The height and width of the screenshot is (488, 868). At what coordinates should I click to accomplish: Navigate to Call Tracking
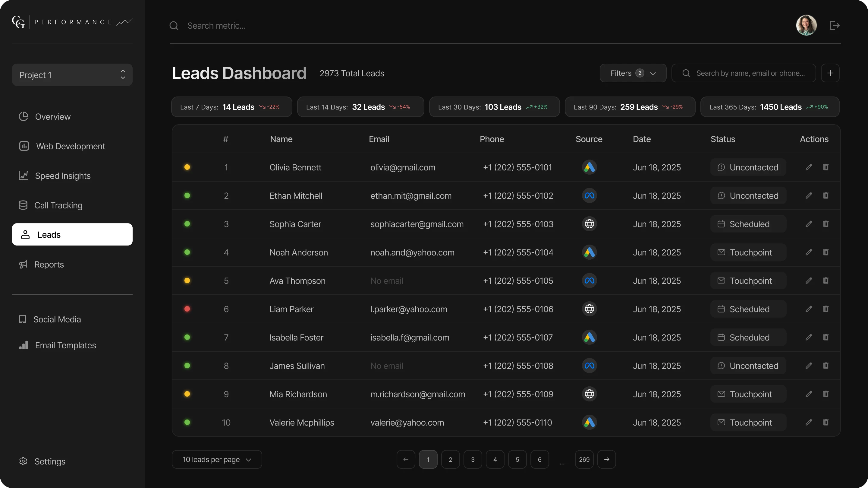pyautogui.click(x=51, y=205)
